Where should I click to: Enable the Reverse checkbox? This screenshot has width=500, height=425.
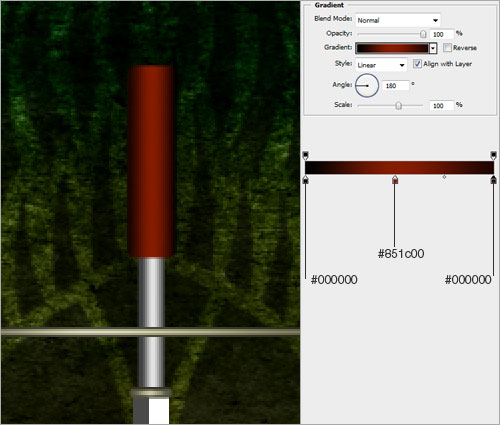tap(447, 48)
